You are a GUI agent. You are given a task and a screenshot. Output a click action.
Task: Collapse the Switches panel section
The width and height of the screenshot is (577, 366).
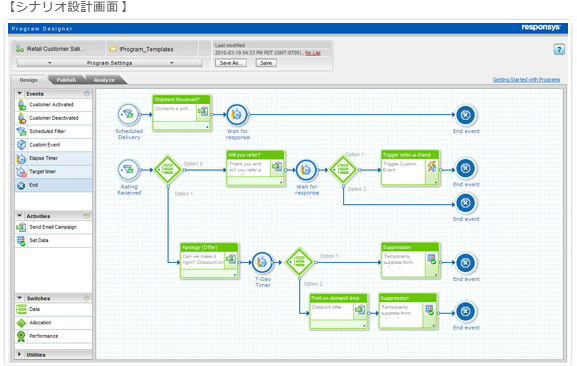coord(20,298)
